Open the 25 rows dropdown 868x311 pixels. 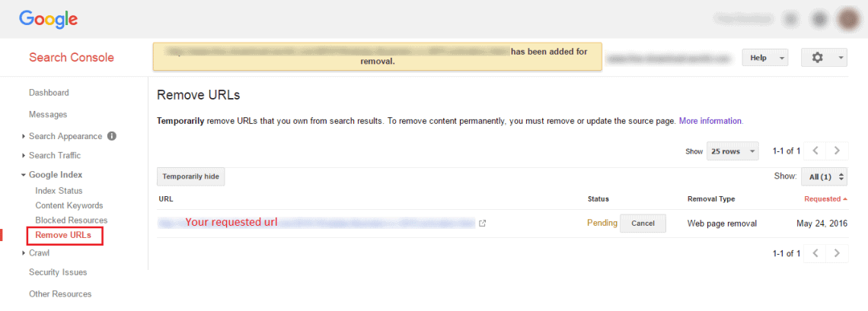tap(732, 151)
